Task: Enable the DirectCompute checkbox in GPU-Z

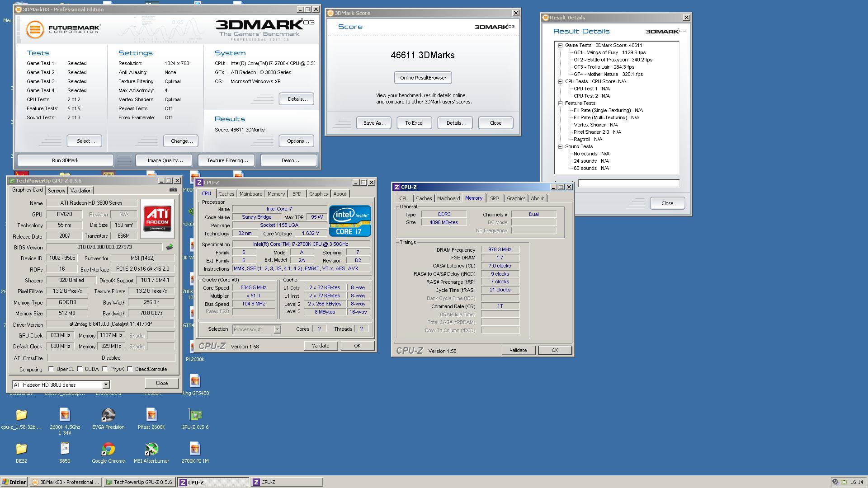Action: [130, 369]
